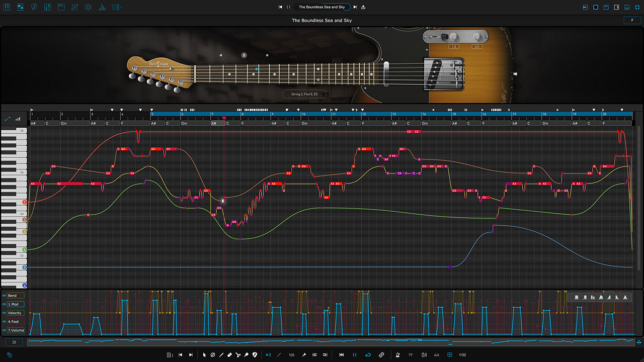Select the glue tool
The width and height of the screenshot is (644, 362).
[247, 355]
